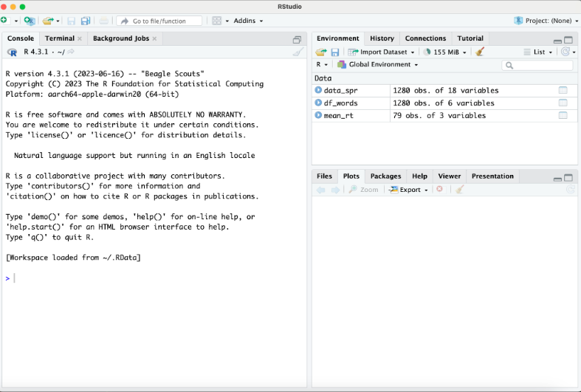Screen dimensions: 581x392
Task: View mean_rt in table grid icon
Action: [x=563, y=115]
